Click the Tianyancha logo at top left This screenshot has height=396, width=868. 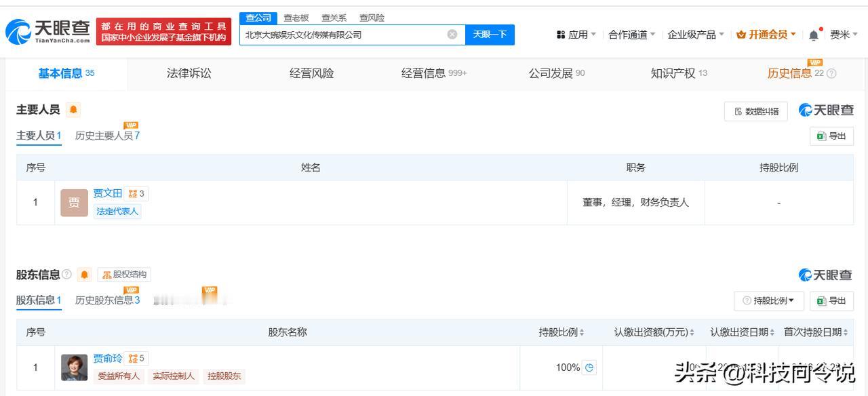(x=47, y=31)
